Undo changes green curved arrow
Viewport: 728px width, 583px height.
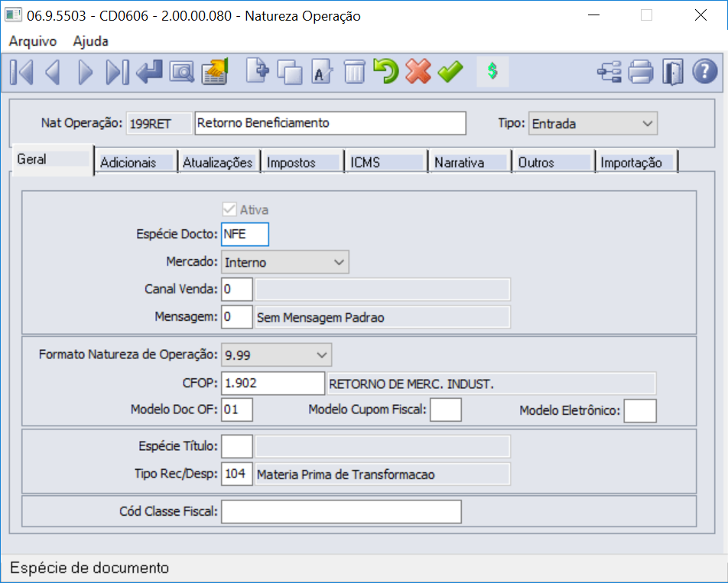(386, 71)
